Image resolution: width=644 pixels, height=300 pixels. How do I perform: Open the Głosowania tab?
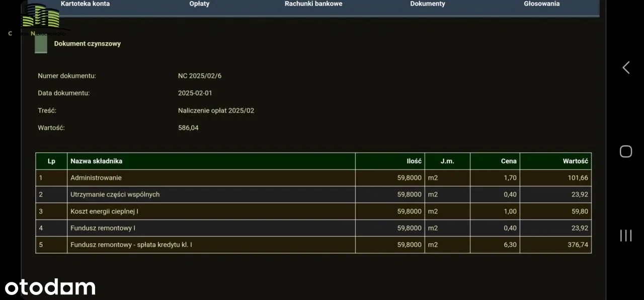541,4
